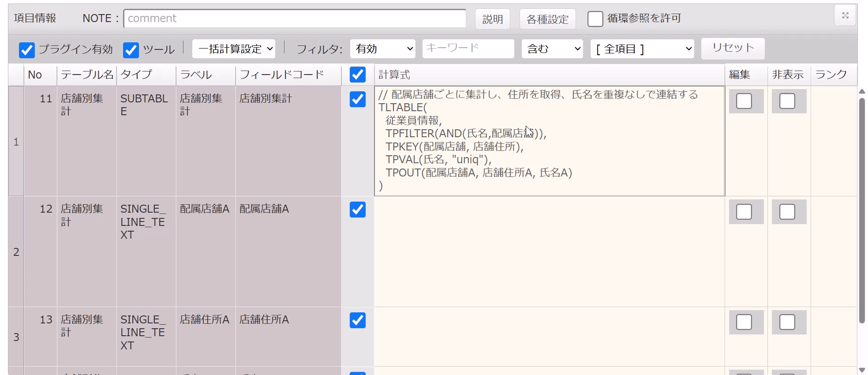Viewport: 868px width, 375px height.
Task: Click the expand panel icon at top right
Action: coord(845,15)
